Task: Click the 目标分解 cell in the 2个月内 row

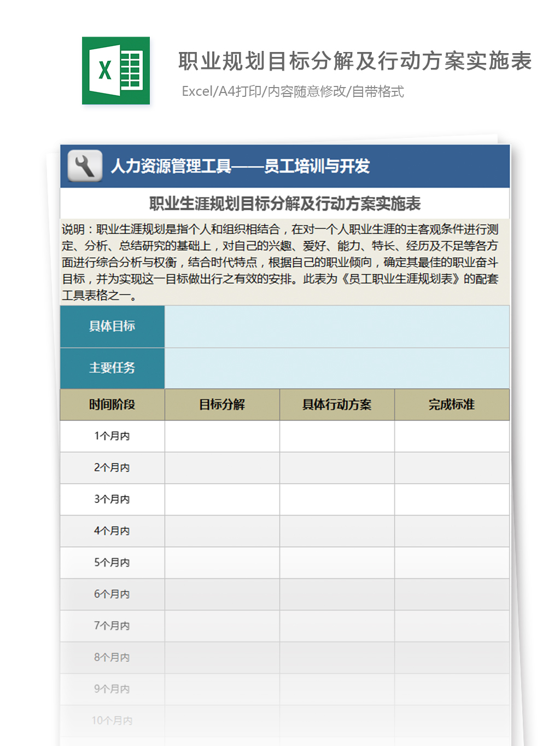Action: point(222,468)
